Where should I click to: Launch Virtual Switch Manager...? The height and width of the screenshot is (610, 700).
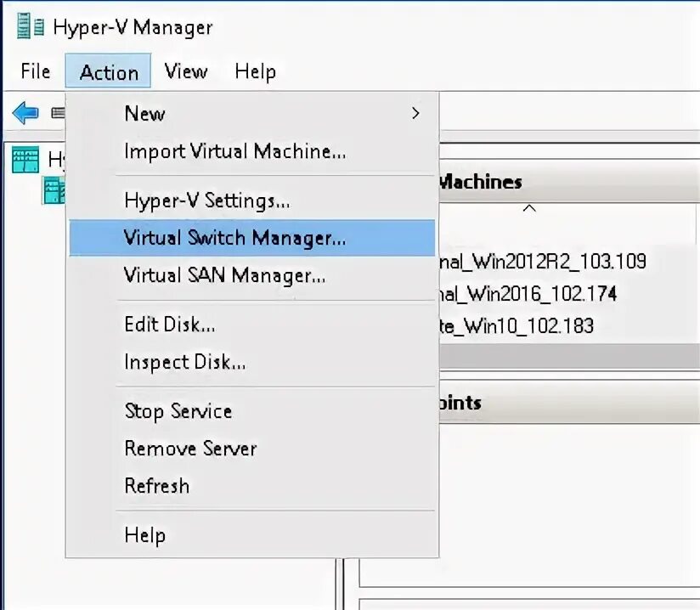click(252, 238)
